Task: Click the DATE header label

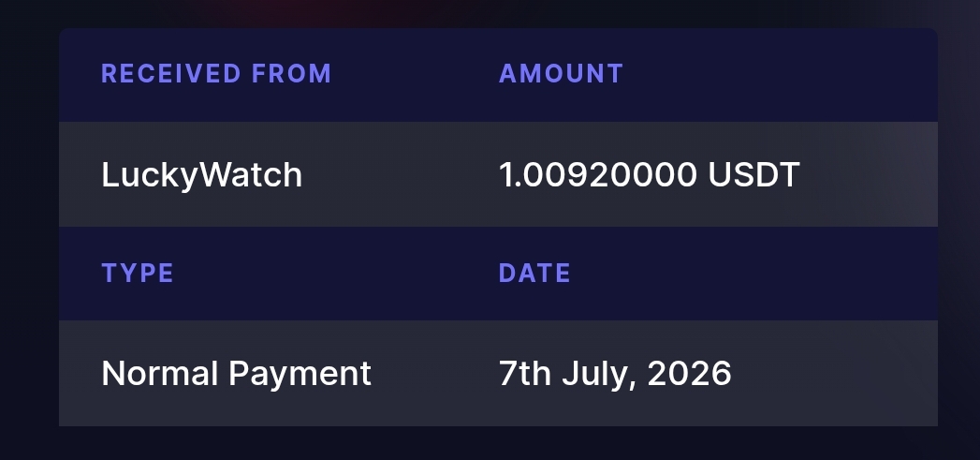Action: [x=535, y=274]
